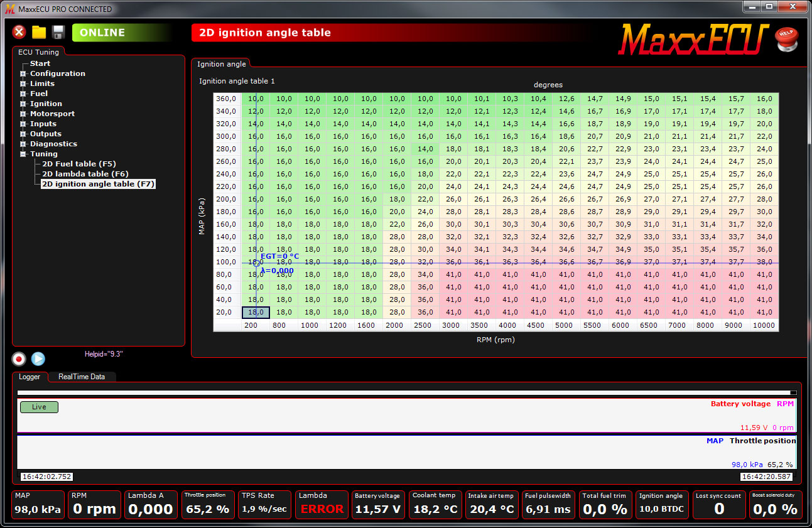Click the red X disconnect icon

coord(18,31)
